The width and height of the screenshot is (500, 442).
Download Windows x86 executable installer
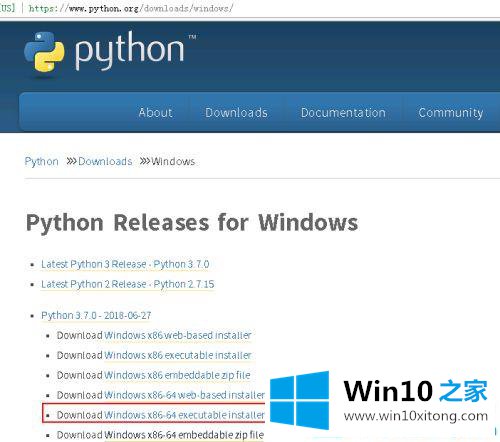click(178, 355)
